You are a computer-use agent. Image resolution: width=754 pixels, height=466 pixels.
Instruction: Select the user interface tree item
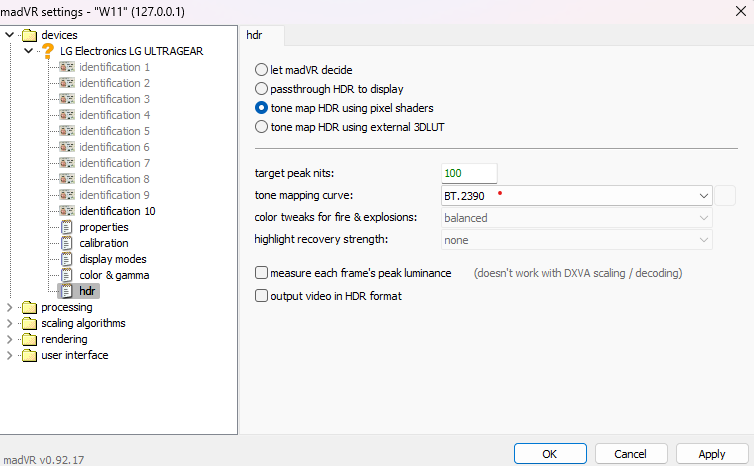74,355
